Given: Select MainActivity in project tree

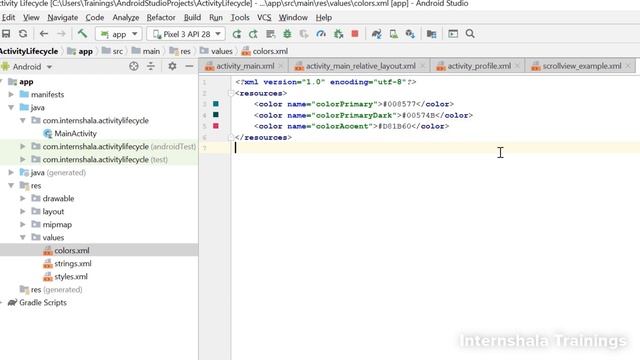Looking at the screenshot, I should [x=75, y=133].
